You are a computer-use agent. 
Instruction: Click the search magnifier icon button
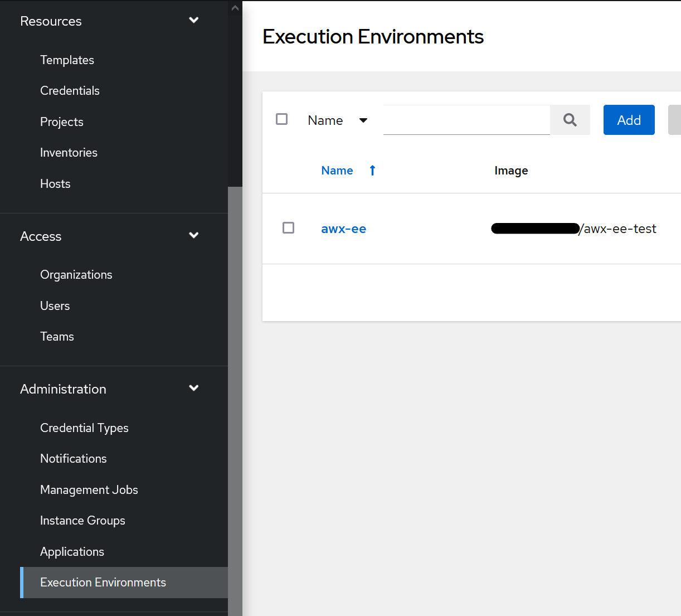[x=570, y=120]
